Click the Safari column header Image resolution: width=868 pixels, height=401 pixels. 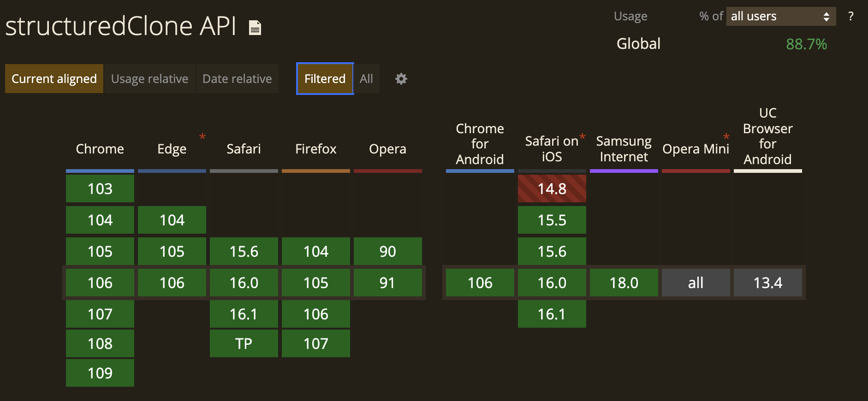click(x=244, y=149)
